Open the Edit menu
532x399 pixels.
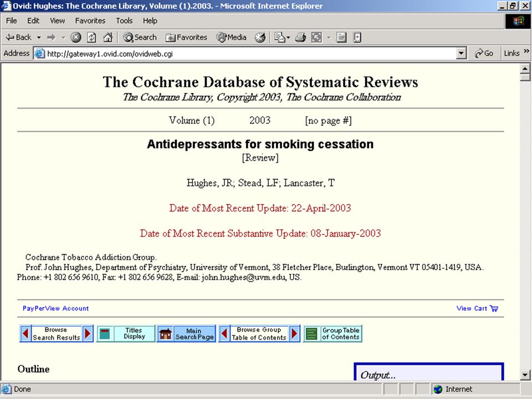tap(33, 21)
